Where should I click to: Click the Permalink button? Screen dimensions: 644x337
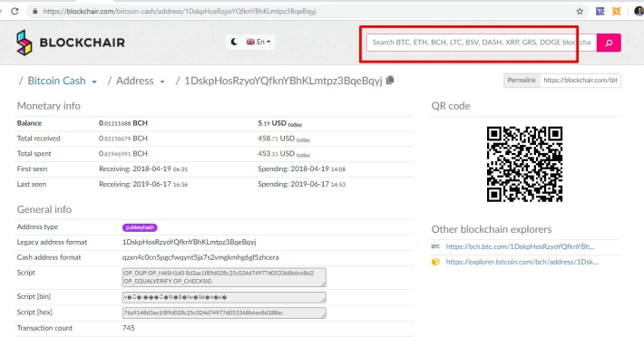(x=522, y=81)
